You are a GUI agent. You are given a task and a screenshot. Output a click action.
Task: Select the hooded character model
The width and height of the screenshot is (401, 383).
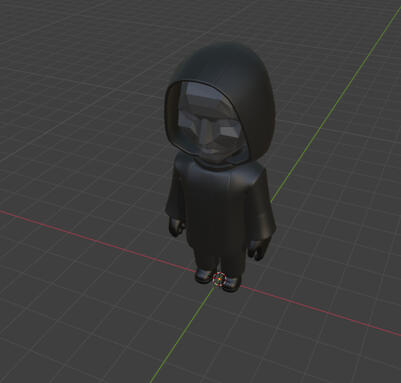point(220,167)
